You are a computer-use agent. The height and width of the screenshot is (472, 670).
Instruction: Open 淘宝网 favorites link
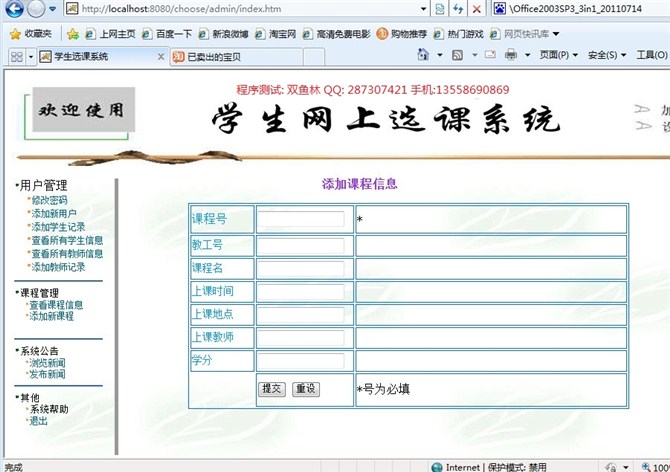(x=276, y=34)
